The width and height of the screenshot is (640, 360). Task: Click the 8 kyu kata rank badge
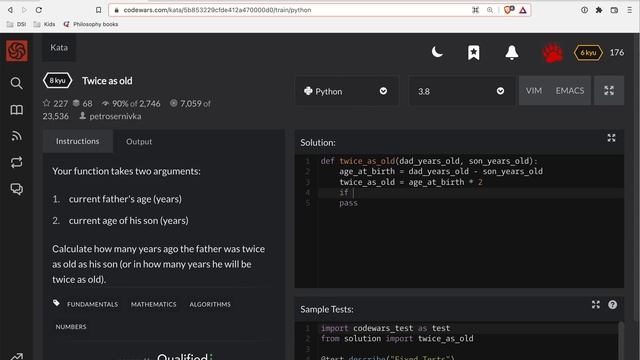(x=57, y=81)
